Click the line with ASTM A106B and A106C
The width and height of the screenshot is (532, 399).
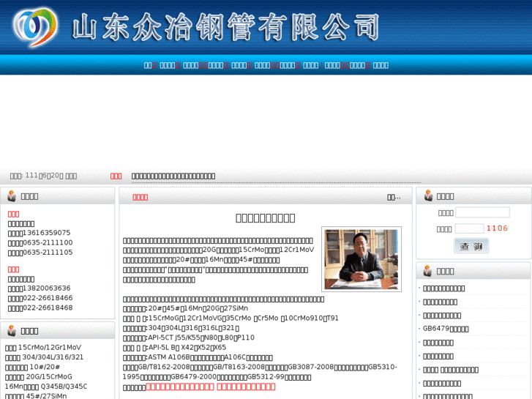pos(198,357)
